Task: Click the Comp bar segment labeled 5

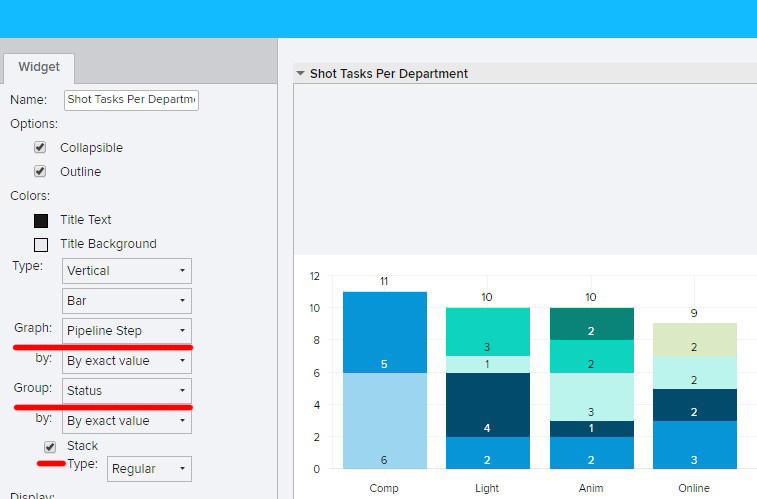Action: pos(384,332)
